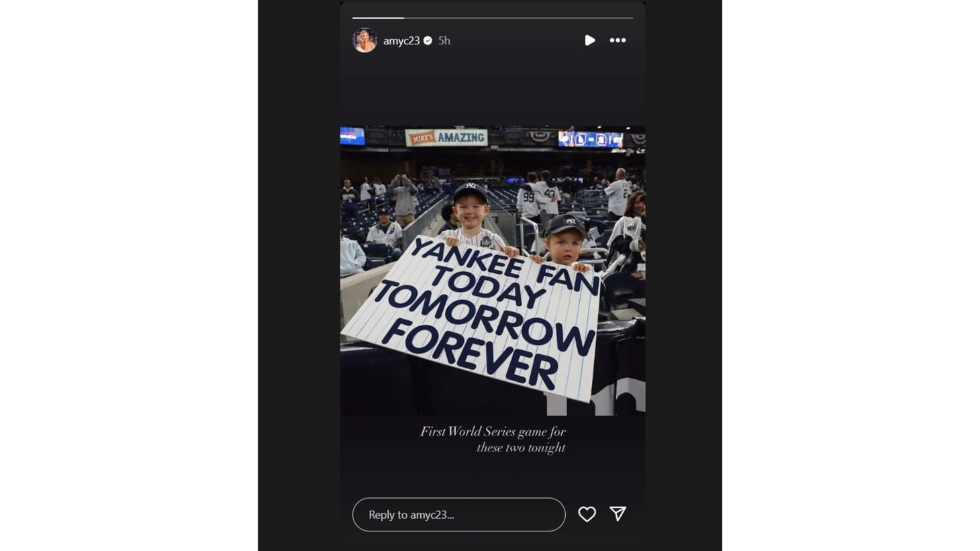Open amyc23's profile picture avatar
The image size is (980, 551).
tap(364, 40)
